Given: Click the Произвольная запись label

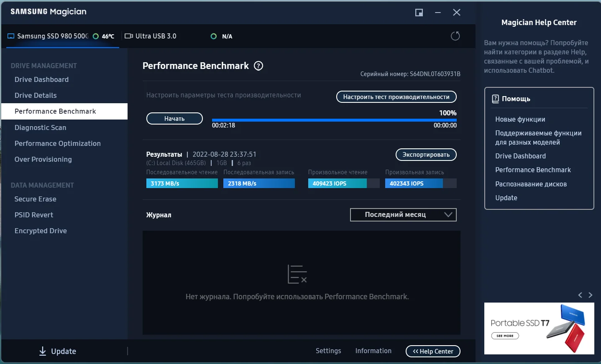Looking at the screenshot, I should coord(414,172).
